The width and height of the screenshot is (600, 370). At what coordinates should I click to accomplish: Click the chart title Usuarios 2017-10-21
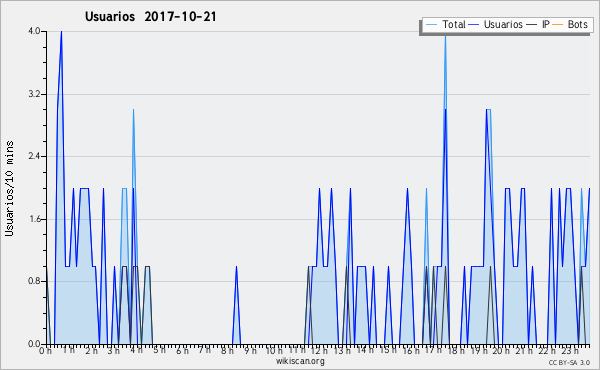[150, 16]
